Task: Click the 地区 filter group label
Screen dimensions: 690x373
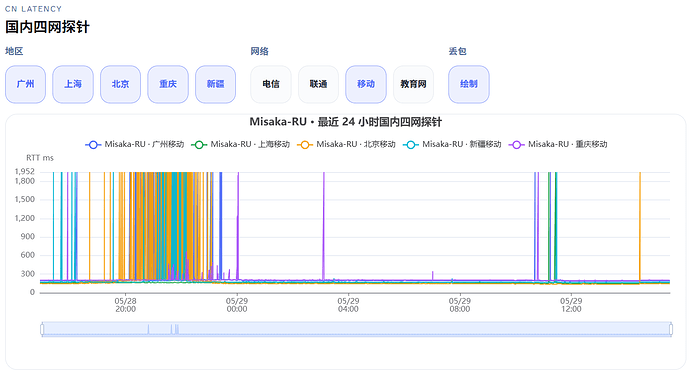Action: click(x=14, y=51)
